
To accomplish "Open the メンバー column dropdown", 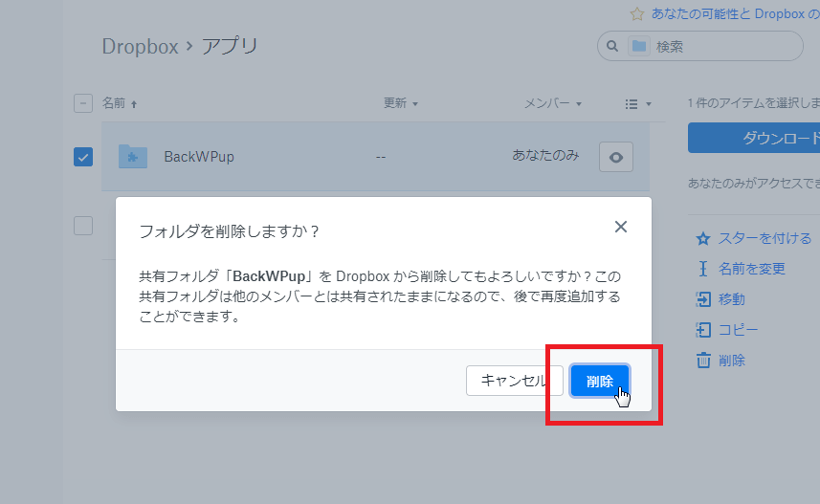I will coord(552,103).
